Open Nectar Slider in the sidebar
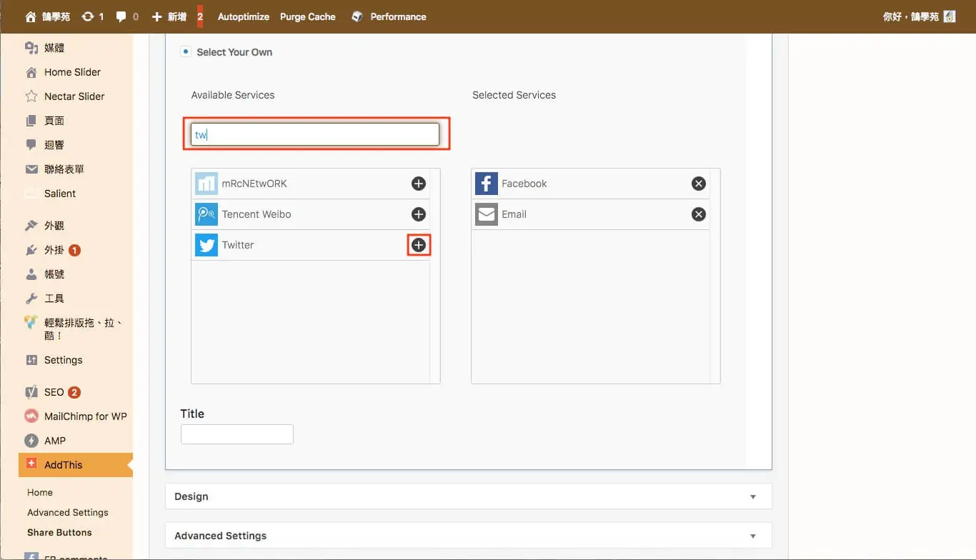 click(76, 96)
